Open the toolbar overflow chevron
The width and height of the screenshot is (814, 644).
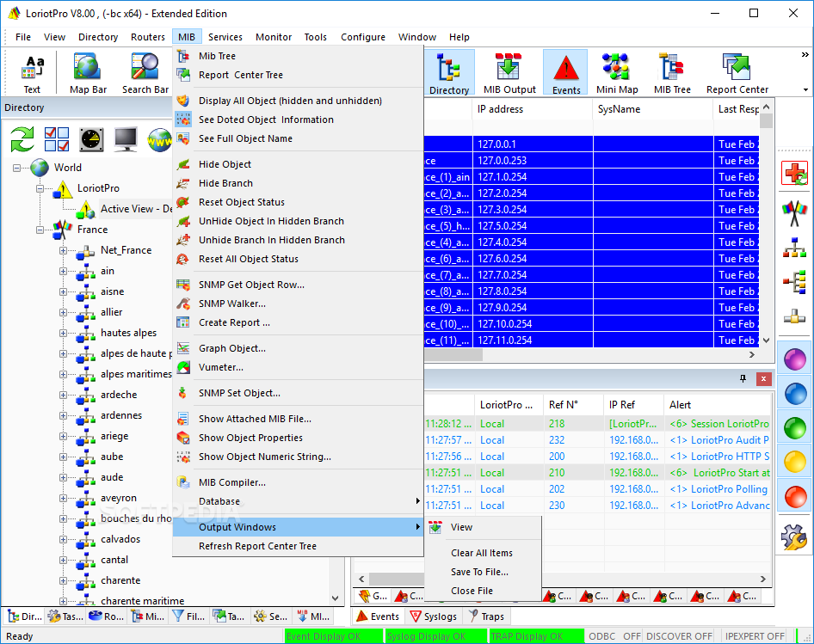coord(805,54)
